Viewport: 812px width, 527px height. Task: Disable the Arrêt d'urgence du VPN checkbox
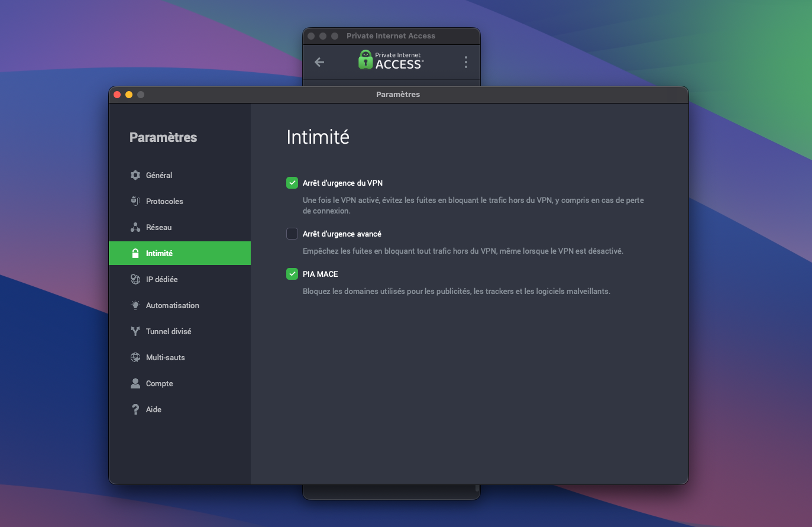292,183
